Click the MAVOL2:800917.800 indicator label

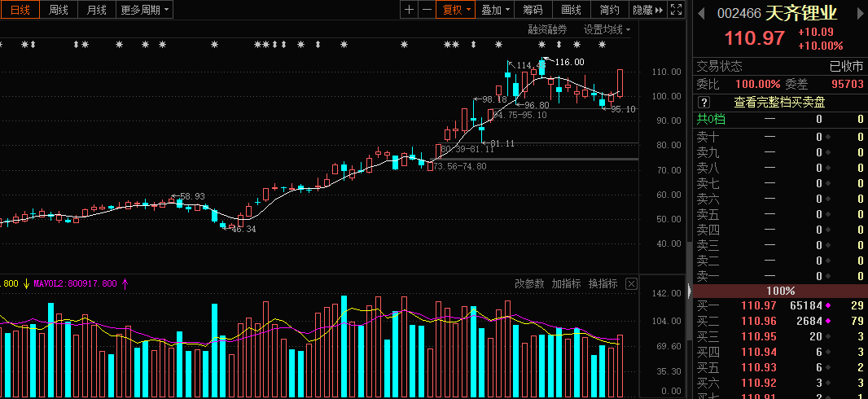pyautogui.click(x=75, y=284)
